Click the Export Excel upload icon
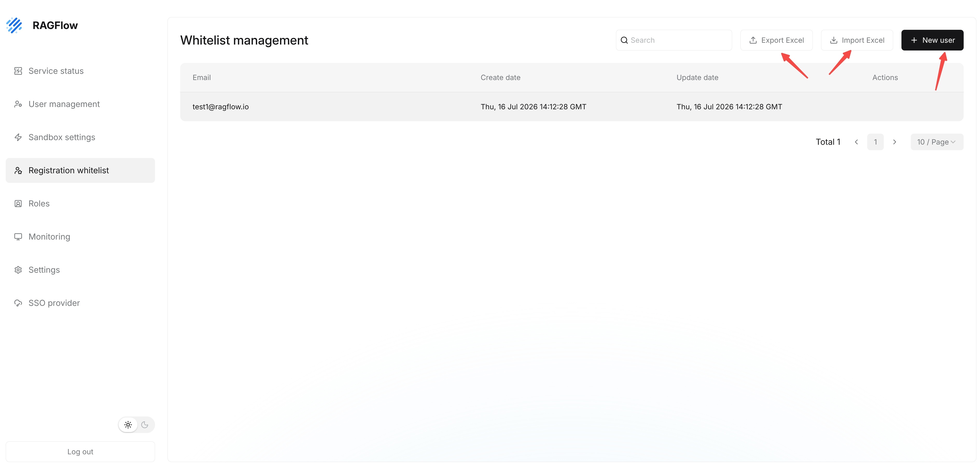 point(753,40)
